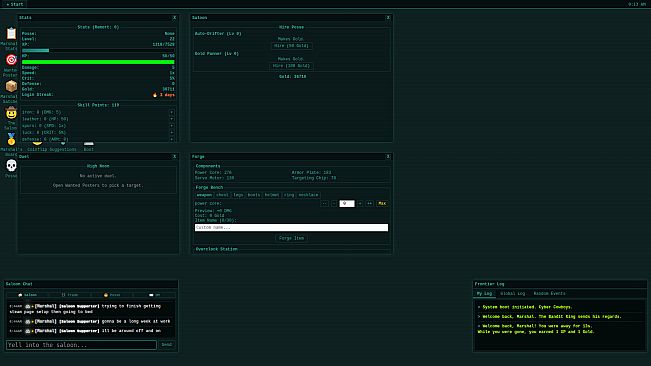651x366 pixels.
Task: Increase power core by one (+)
Action: [x=360, y=203]
